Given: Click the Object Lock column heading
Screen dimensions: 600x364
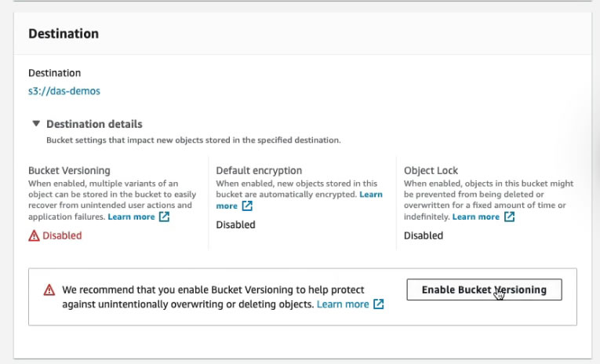Looking at the screenshot, I should pos(431,170).
